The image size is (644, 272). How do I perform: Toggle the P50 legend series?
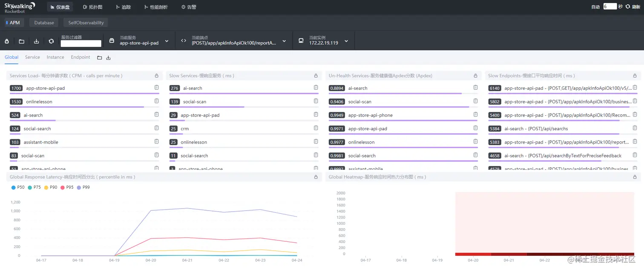18,187
